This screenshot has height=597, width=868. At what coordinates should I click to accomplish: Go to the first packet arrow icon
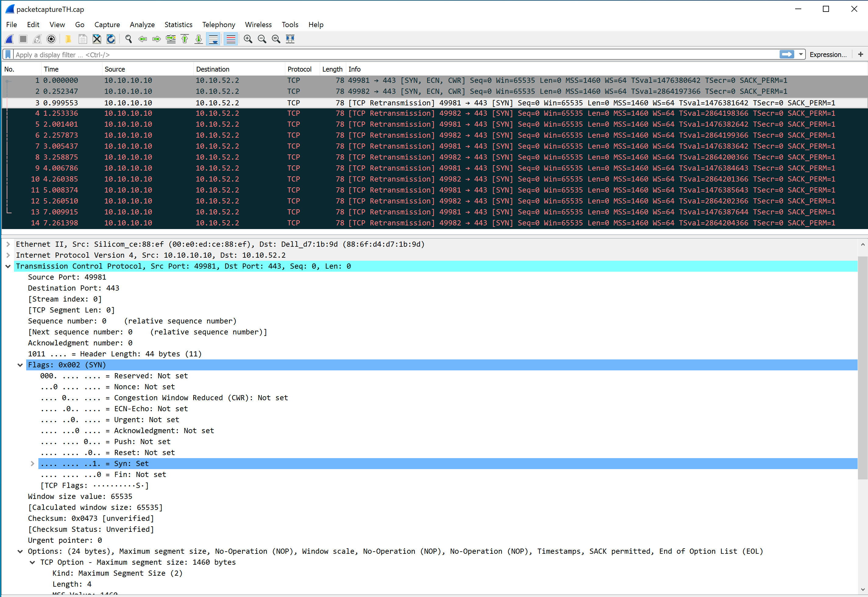[x=185, y=39]
